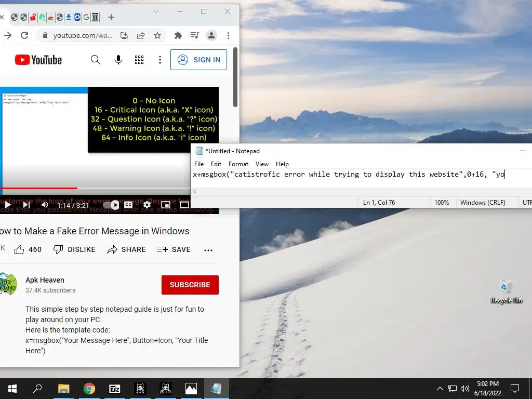This screenshot has height=399, width=532.
Task: Open the red padlock browser tab
Action: pos(33,17)
